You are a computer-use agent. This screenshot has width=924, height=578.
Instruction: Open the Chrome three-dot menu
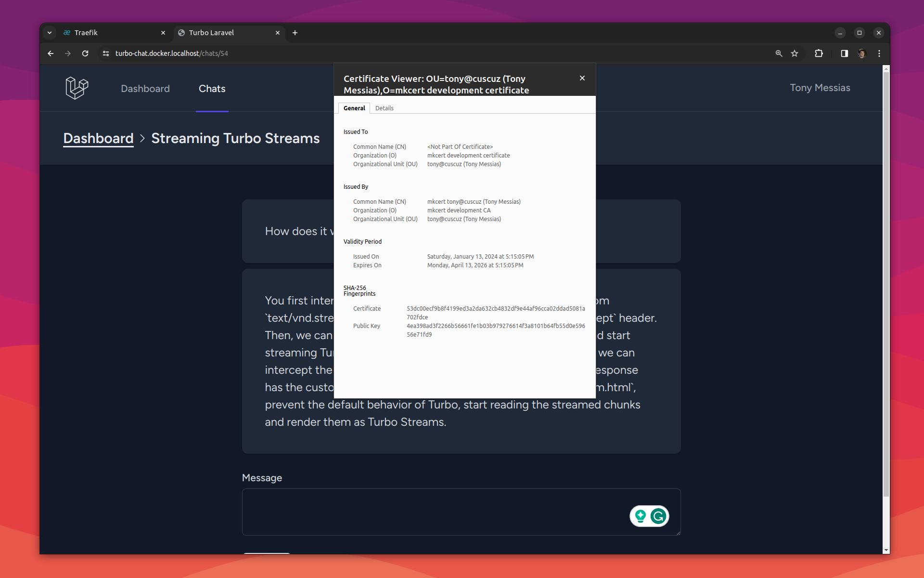[879, 53]
